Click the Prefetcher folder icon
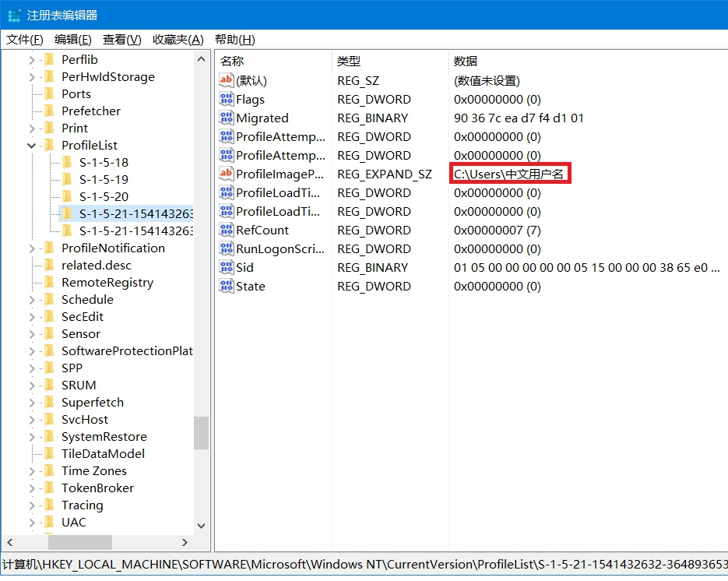The image size is (728, 581). pyautogui.click(x=50, y=111)
